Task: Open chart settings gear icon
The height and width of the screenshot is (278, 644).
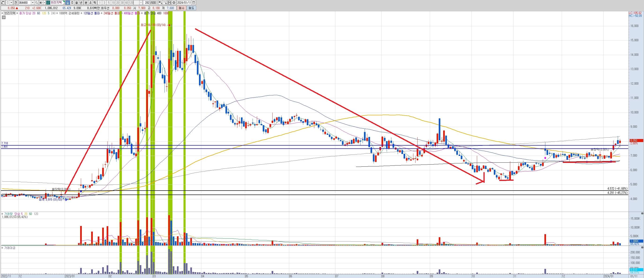Action: click(174, 3)
